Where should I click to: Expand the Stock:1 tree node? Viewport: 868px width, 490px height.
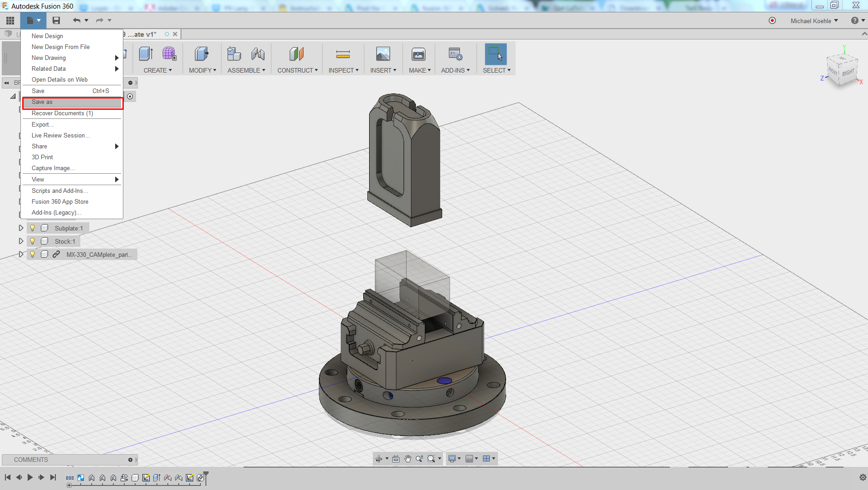pyautogui.click(x=21, y=241)
